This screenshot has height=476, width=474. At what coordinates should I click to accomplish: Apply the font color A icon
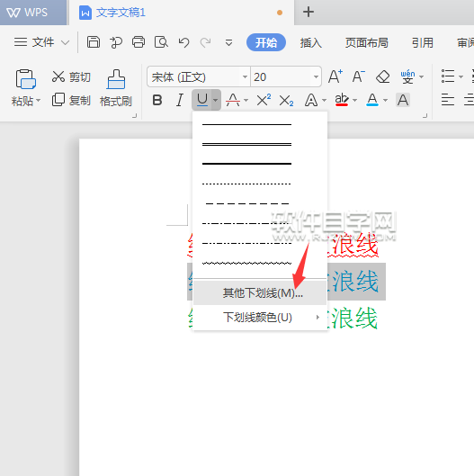tap(372, 100)
